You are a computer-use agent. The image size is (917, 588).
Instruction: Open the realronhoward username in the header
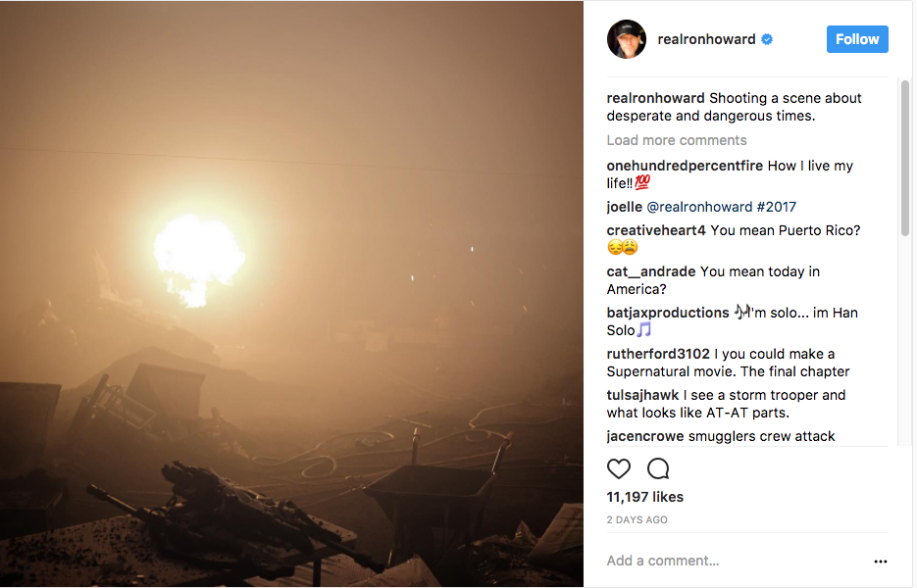pos(706,39)
